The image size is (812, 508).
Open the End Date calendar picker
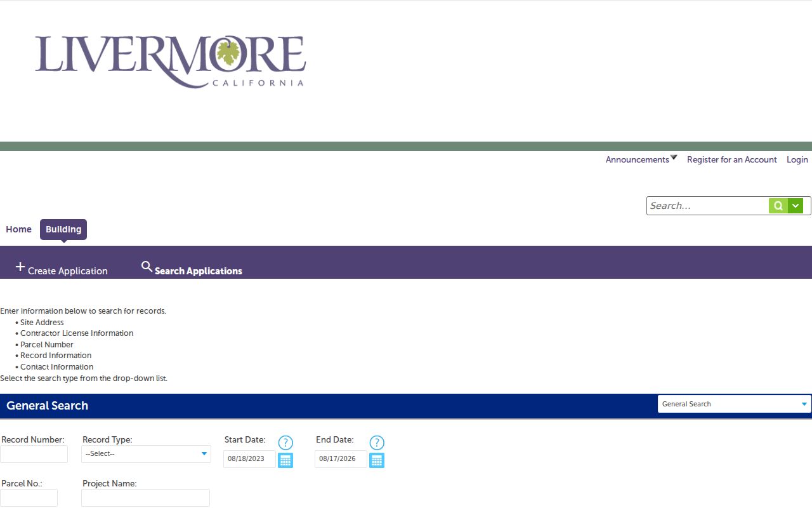pyautogui.click(x=377, y=460)
